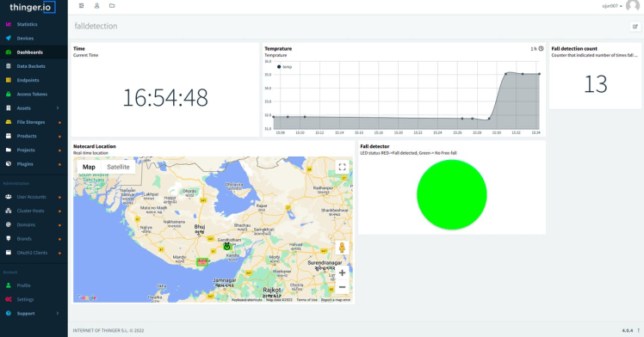
Task: Open the Endpoints menu item
Action: pos(34,80)
